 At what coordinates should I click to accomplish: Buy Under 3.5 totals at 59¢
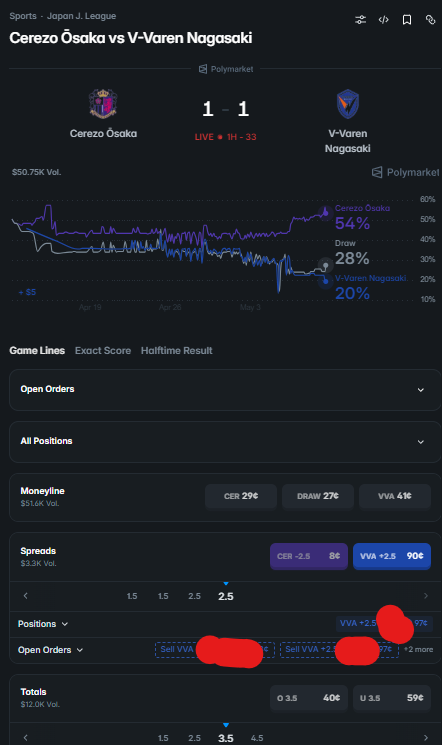(392, 698)
